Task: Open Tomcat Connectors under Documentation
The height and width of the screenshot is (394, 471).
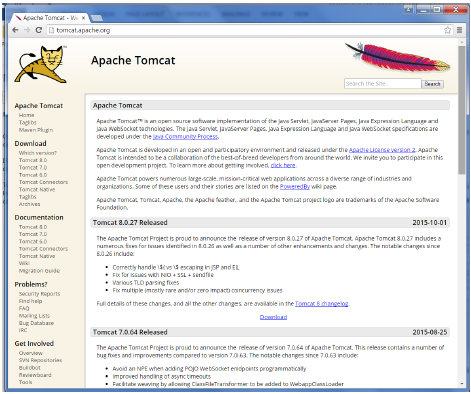Action: [x=43, y=249]
